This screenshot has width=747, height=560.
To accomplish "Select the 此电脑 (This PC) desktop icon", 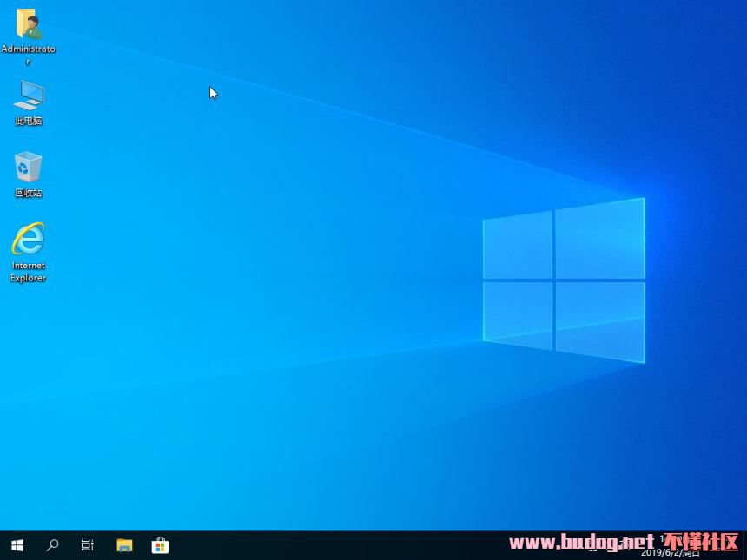I will point(28,96).
